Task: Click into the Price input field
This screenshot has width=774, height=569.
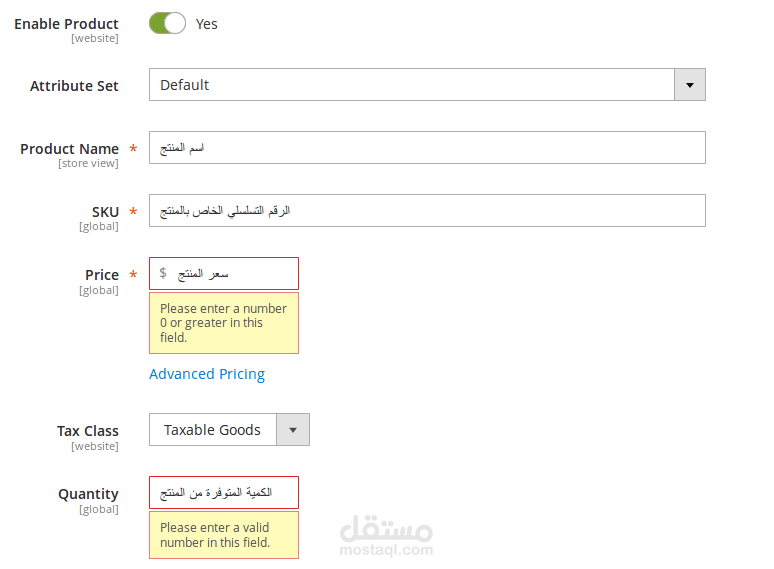Action: [224, 273]
